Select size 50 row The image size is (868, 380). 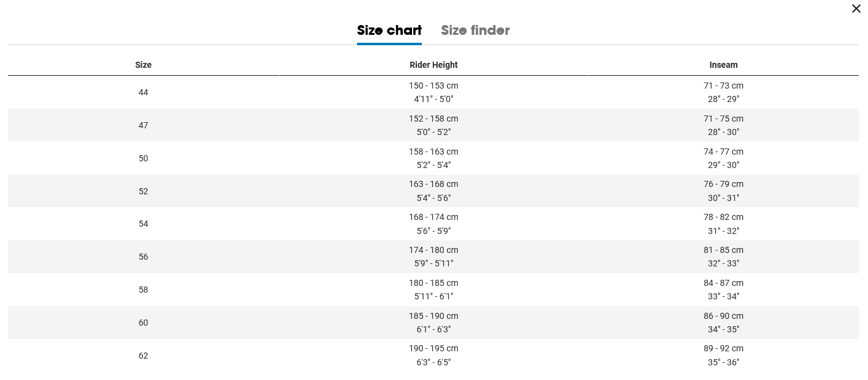pos(143,158)
